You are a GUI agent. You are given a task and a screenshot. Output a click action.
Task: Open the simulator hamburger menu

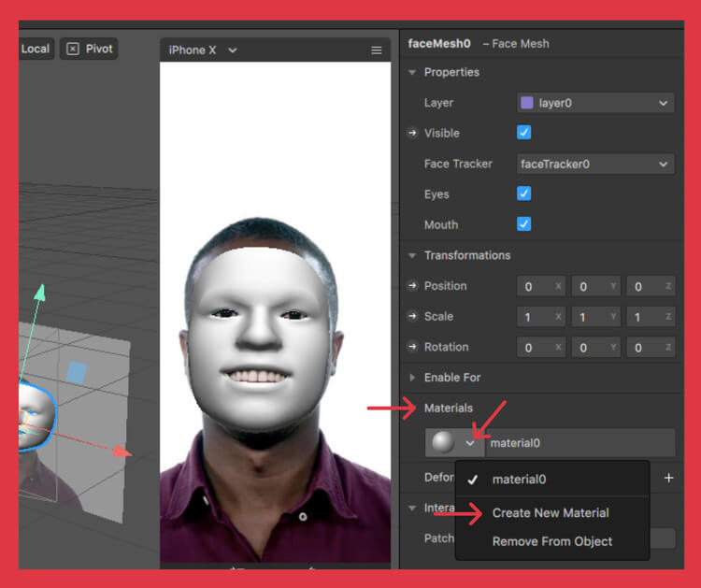377,50
